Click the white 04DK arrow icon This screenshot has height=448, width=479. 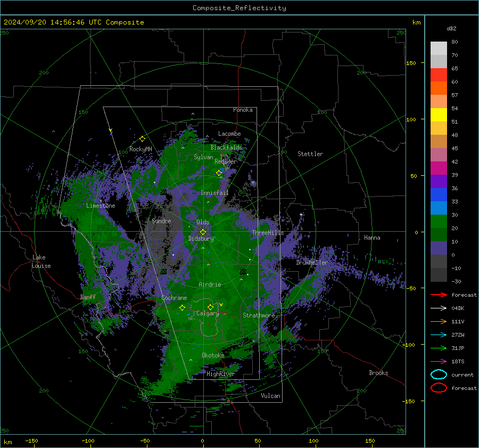click(439, 308)
